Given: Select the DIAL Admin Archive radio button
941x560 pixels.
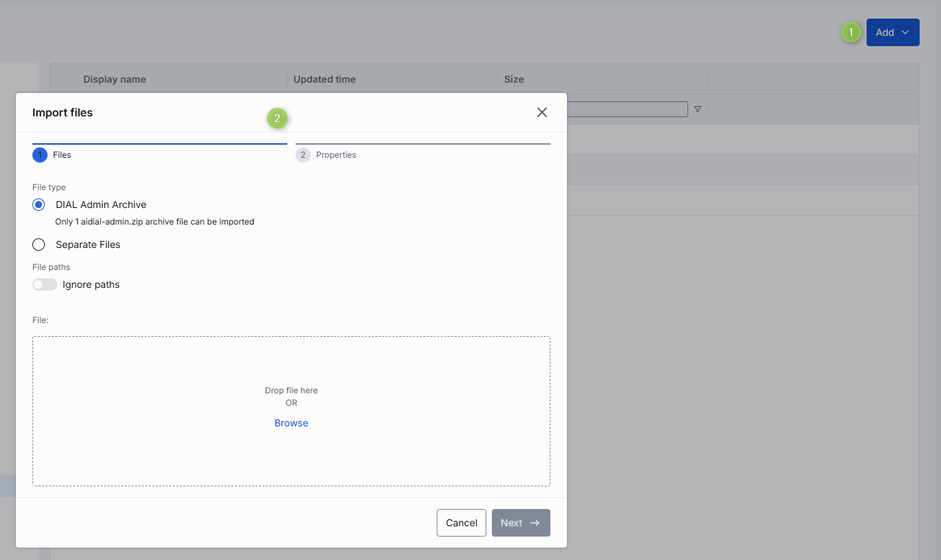Looking at the screenshot, I should (x=39, y=205).
